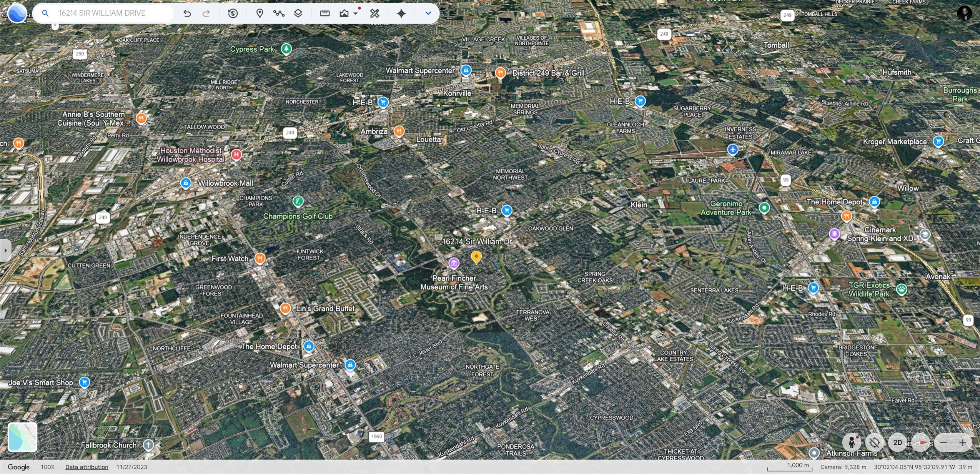980x474 pixels.
Task: Open the Data attribution link
Action: point(87,467)
